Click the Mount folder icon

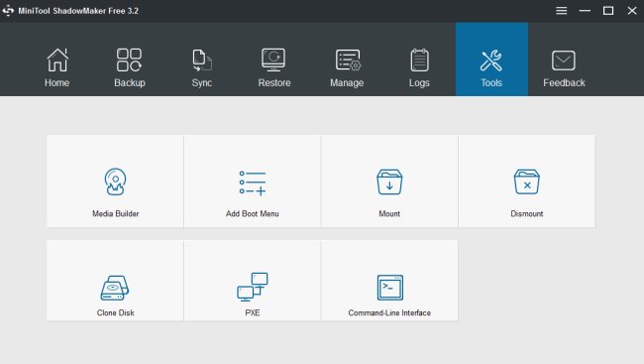(389, 182)
